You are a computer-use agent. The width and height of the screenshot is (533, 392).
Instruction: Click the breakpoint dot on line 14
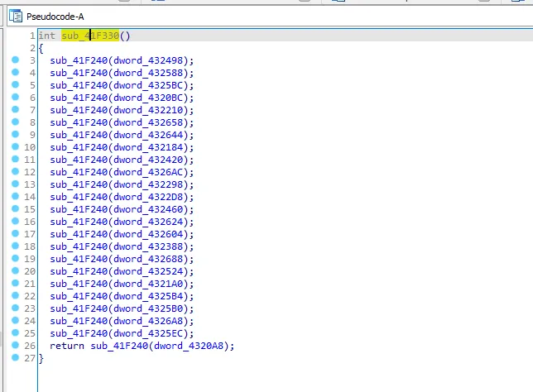point(15,197)
